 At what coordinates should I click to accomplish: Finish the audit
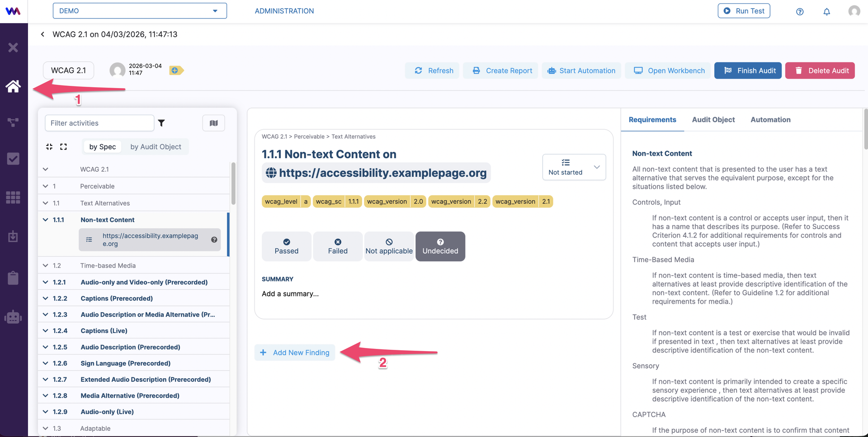(748, 70)
